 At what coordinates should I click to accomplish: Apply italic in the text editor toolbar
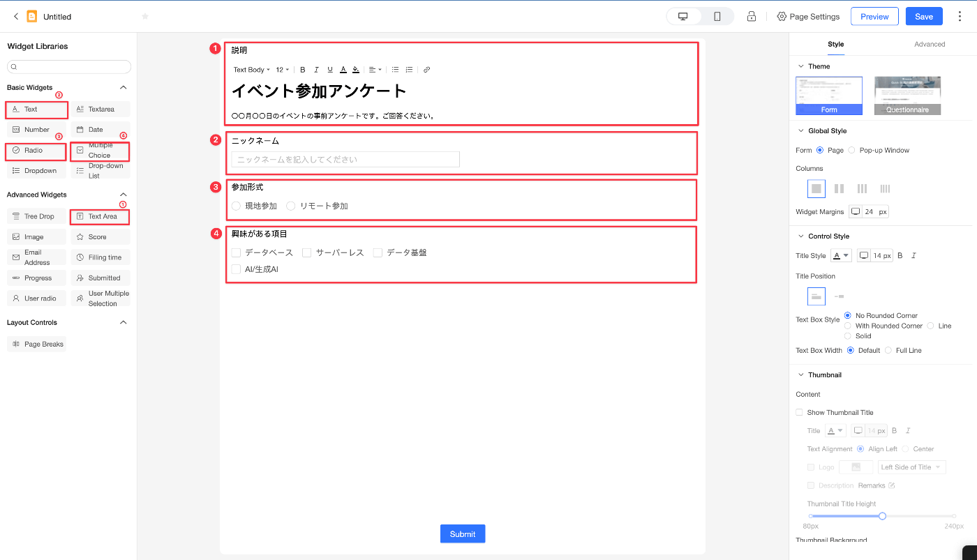(316, 70)
